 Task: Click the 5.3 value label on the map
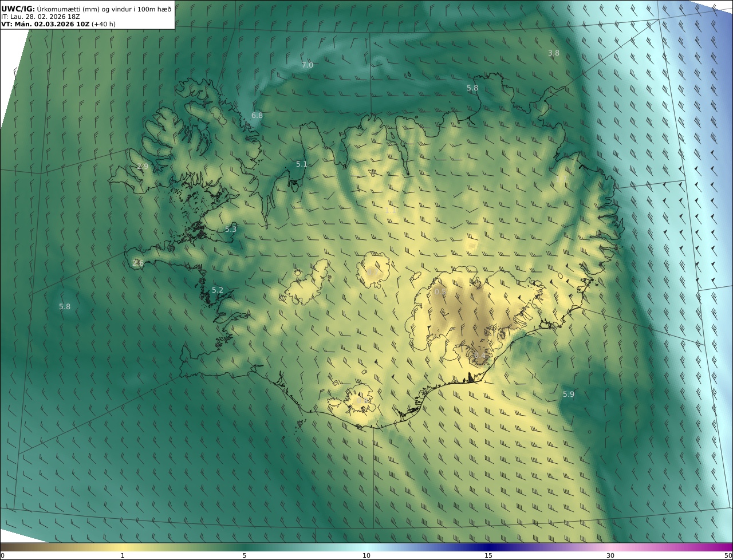click(x=231, y=229)
